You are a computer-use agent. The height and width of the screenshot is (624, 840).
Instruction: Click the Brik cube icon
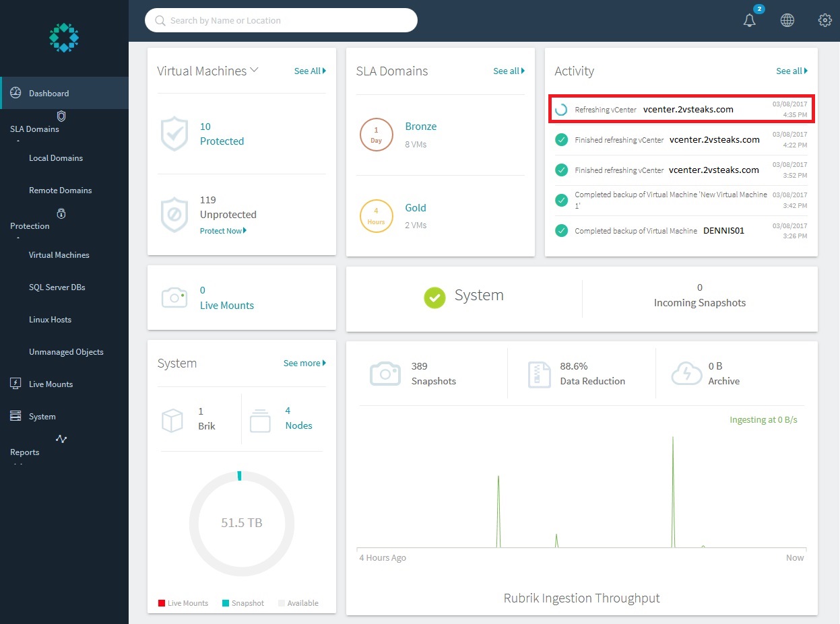point(172,421)
